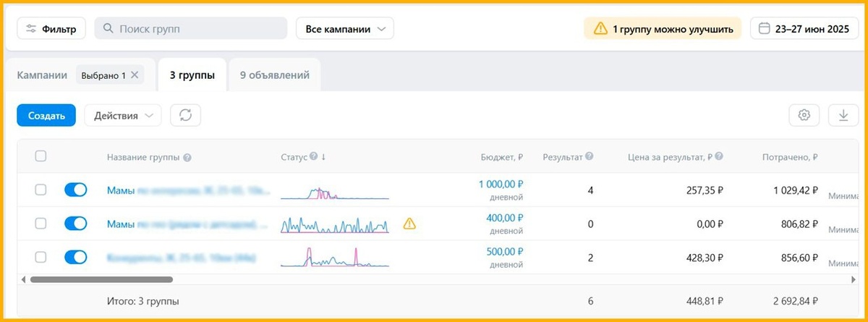The width and height of the screenshot is (868, 322).
Task: Switch to the Кампании tab
Action: 42,75
